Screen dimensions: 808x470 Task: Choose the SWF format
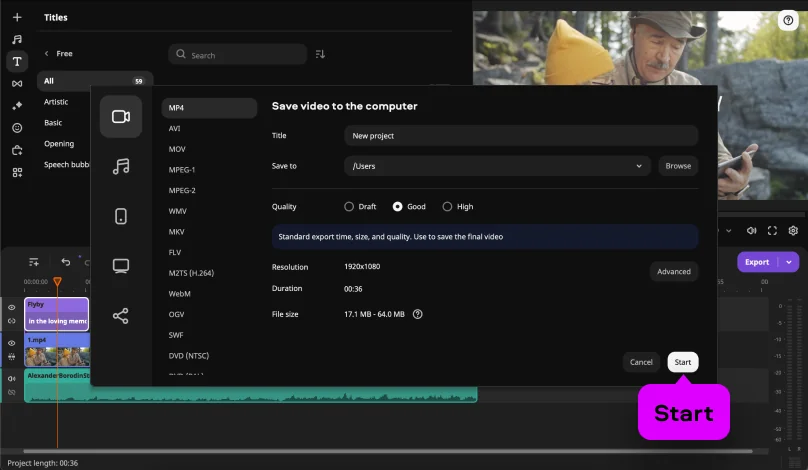pos(176,334)
